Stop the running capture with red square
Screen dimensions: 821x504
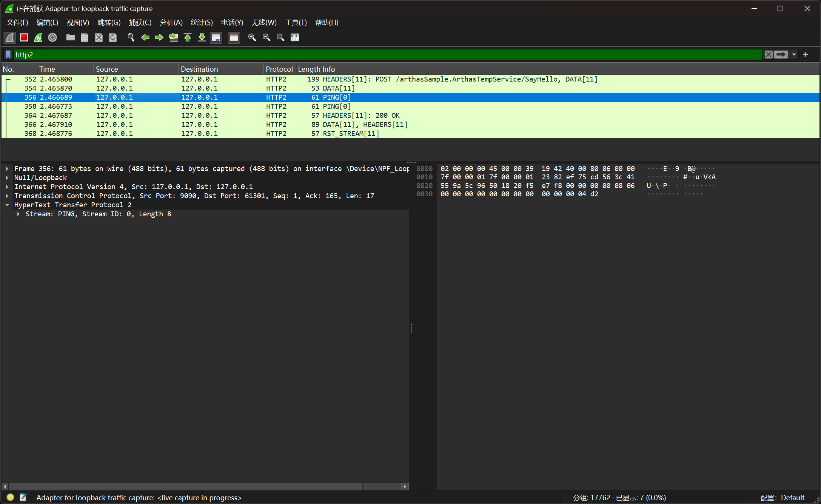(x=24, y=37)
